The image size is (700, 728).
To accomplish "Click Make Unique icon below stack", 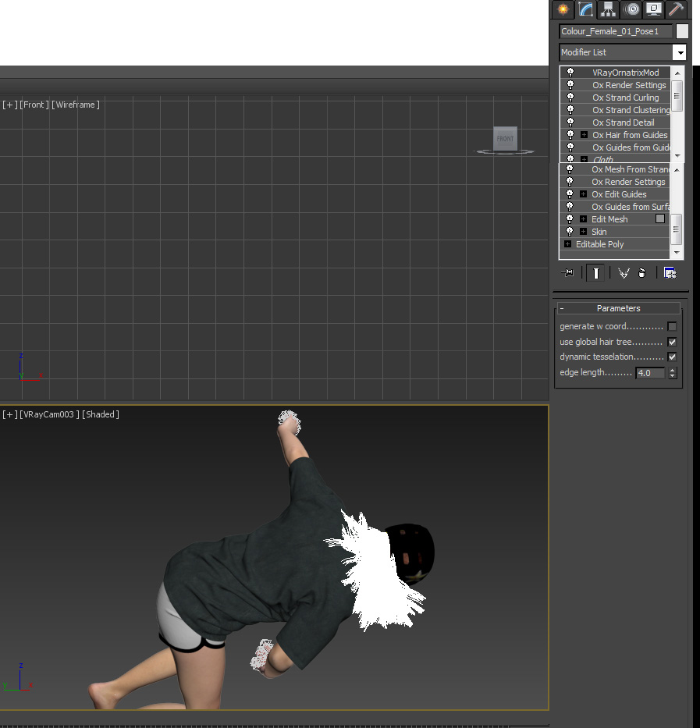I will tap(624, 272).
